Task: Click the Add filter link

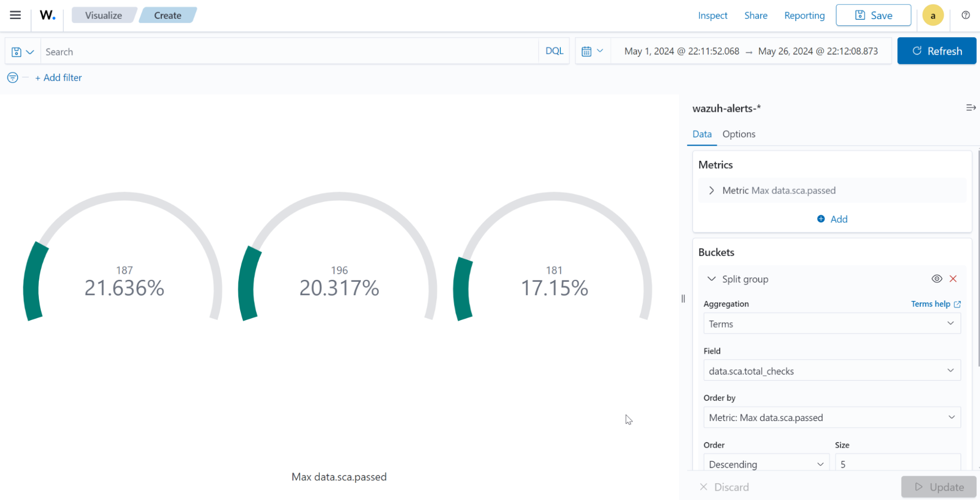Action: click(x=58, y=77)
